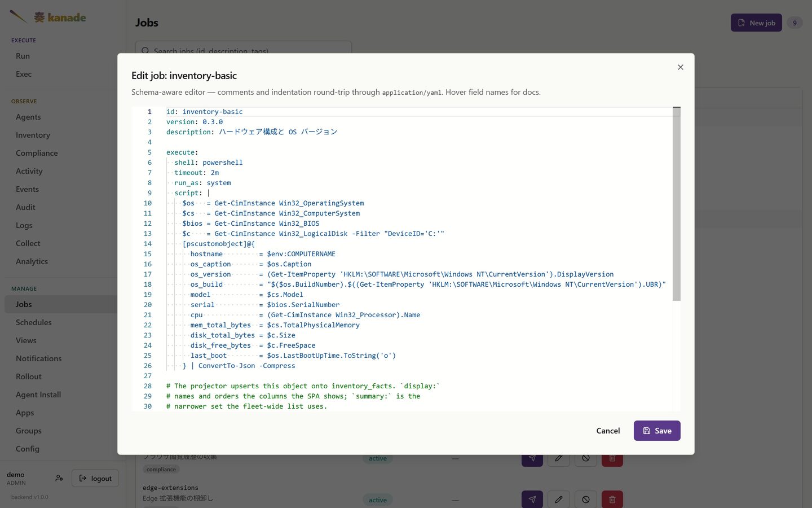Click the active status badge for edge-extensions
812x508 pixels.
(x=378, y=500)
